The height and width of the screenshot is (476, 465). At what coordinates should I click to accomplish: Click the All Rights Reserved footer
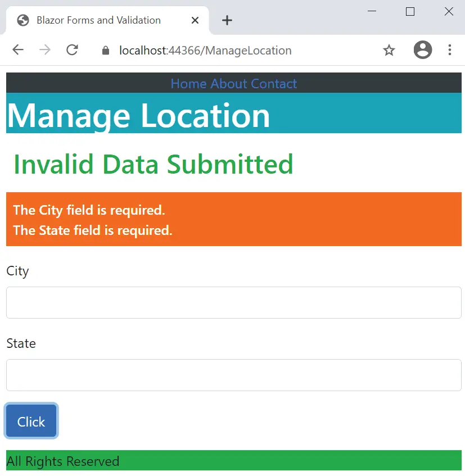(x=62, y=461)
